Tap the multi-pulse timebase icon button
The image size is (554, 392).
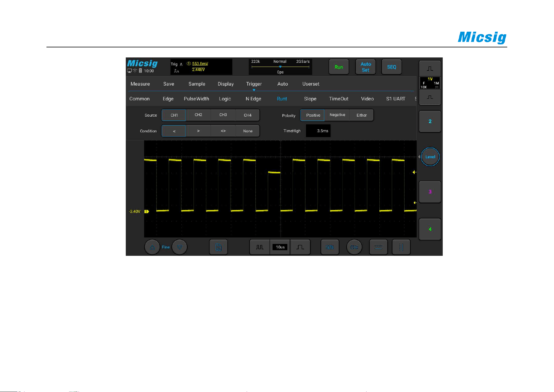click(x=260, y=247)
